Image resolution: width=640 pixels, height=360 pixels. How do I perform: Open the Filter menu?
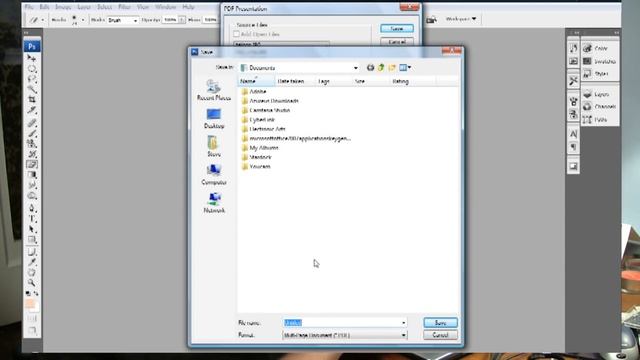tap(124, 7)
